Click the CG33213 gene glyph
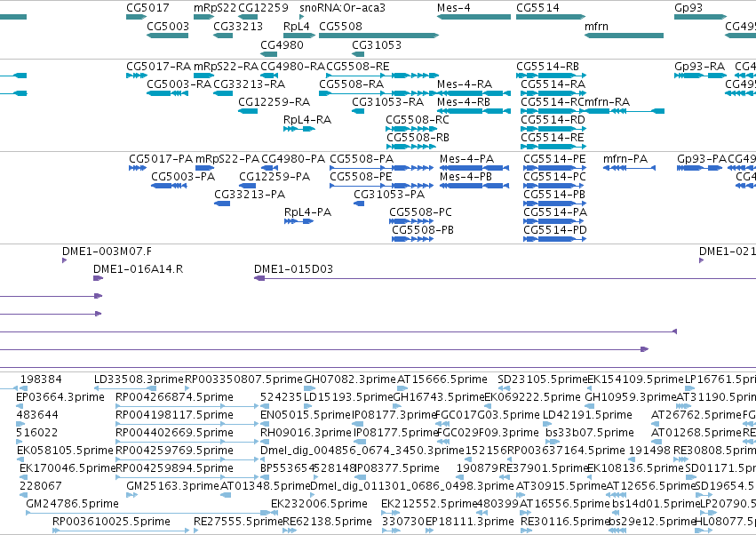The height and width of the screenshot is (535, 756). coord(223,36)
